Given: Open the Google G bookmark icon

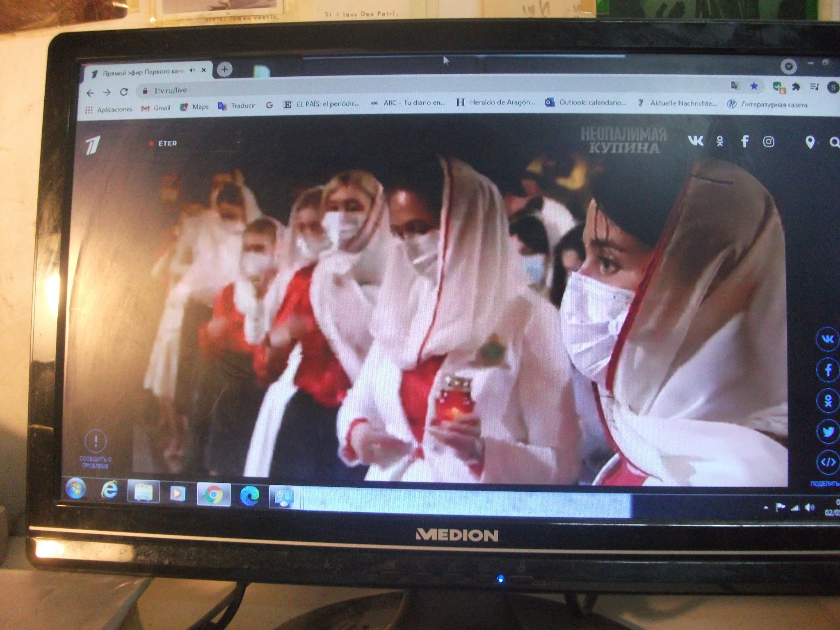Looking at the screenshot, I should pos(269,105).
